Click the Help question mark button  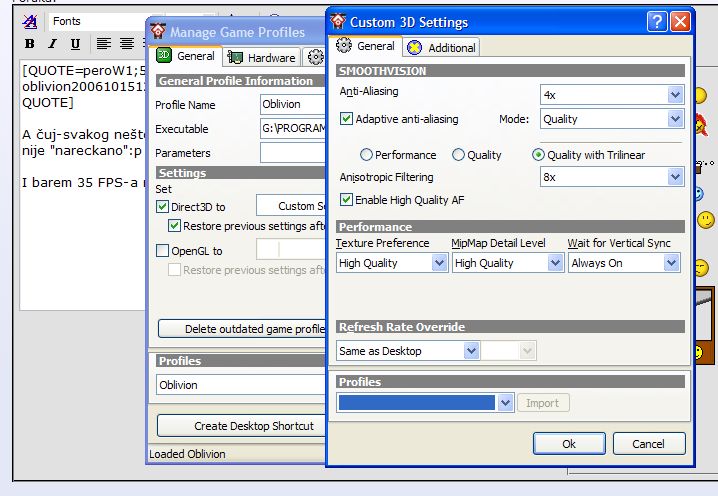pyautogui.click(x=656, y=21)
